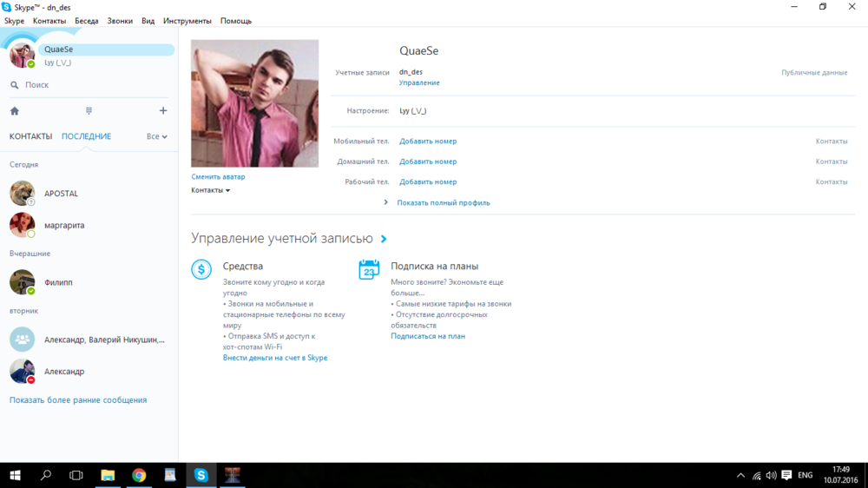Open the dial pad icon
The height and width of the screenshot is (488, 868).
coord(89,111)
